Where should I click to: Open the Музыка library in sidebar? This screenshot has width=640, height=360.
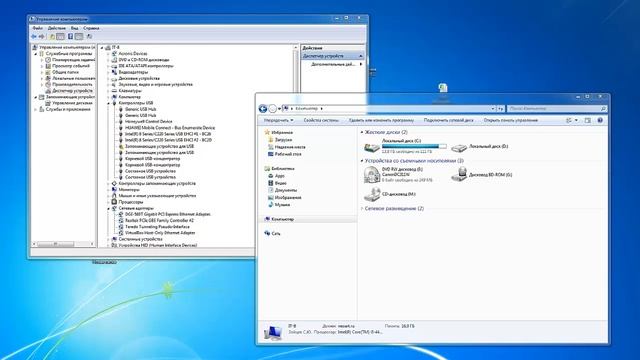click(x=279, y=205)
